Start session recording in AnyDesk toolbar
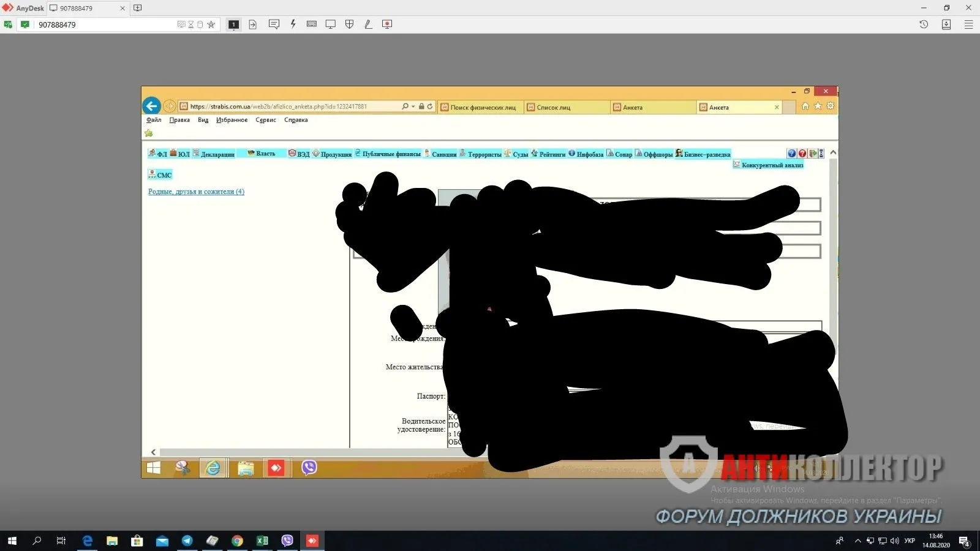 coord(387,24)
